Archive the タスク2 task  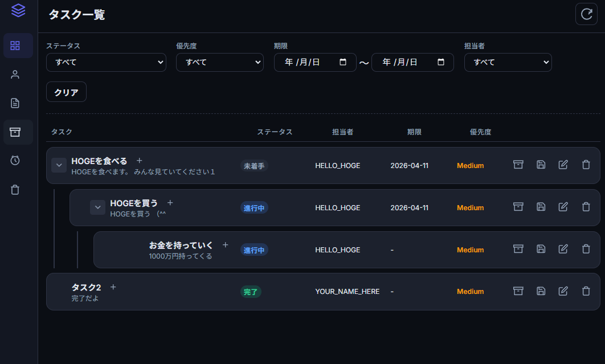[518, 291]
